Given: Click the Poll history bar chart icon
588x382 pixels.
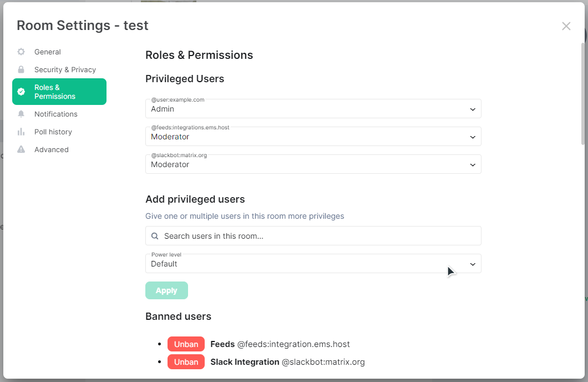Looking at the screenshot, I should tap(21, 132).
